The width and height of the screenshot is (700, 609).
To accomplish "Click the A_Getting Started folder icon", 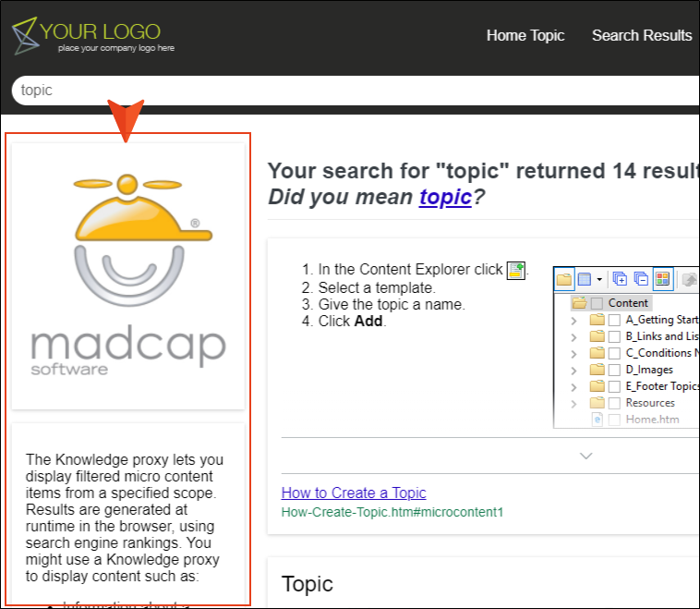I will click(x=597, y=320).
